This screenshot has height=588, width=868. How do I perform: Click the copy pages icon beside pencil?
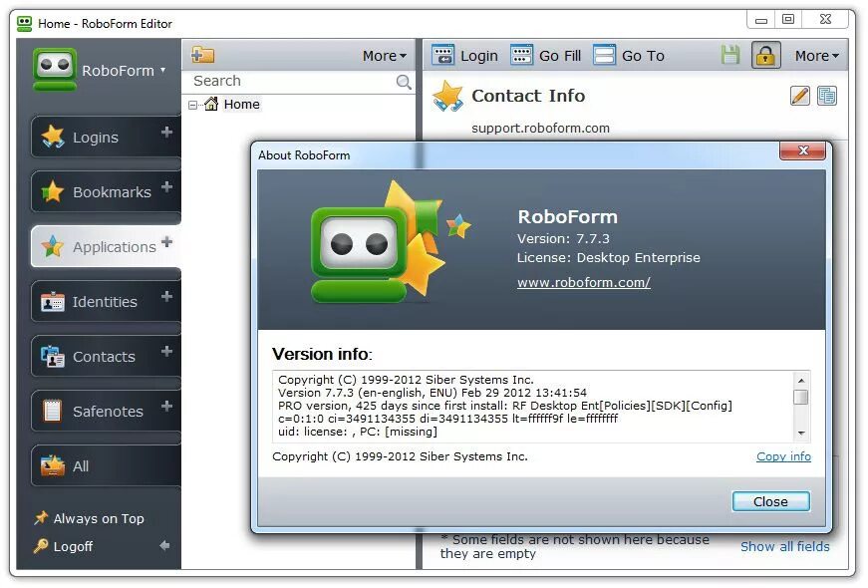pos(826,96)
